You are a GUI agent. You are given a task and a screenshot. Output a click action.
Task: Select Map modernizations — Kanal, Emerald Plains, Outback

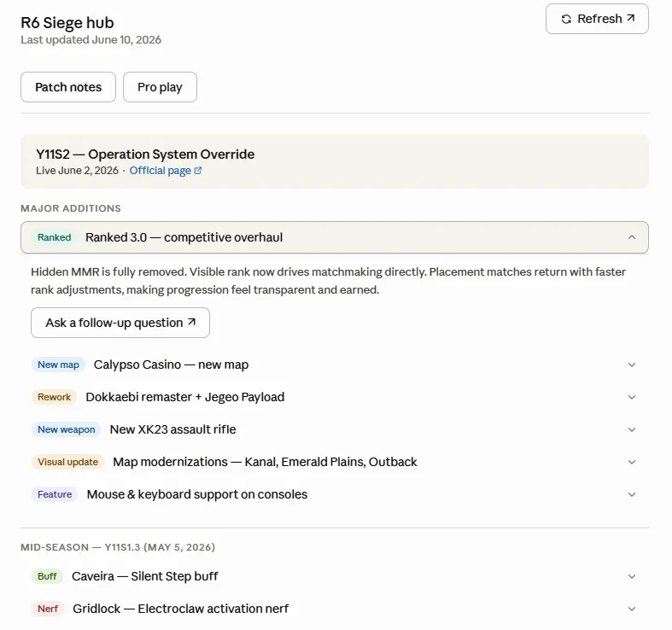[265, 462]
